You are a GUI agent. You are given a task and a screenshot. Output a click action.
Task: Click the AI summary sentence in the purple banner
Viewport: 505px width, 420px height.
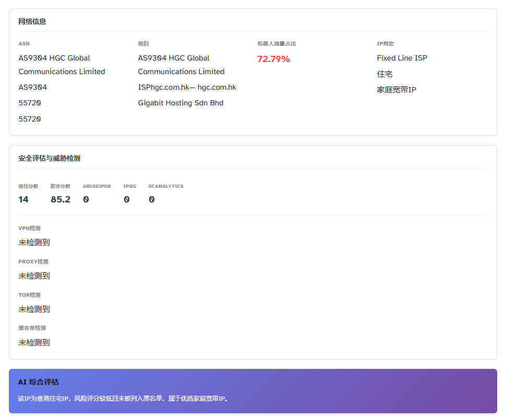coord(123,399)
